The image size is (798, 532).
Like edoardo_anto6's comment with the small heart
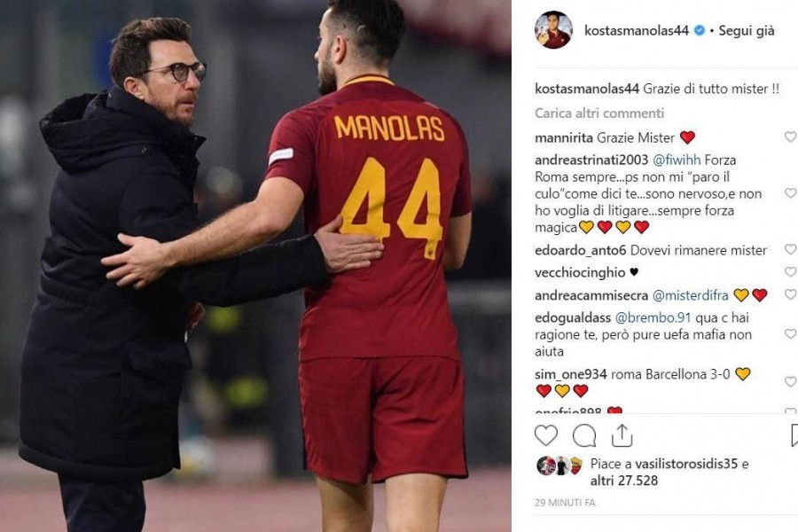point(790,249)
